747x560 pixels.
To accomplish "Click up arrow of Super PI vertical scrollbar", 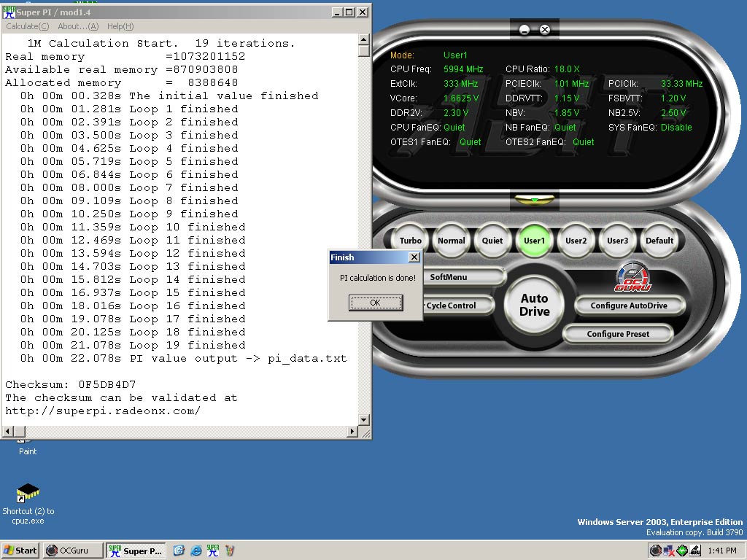I will [363, 39].
